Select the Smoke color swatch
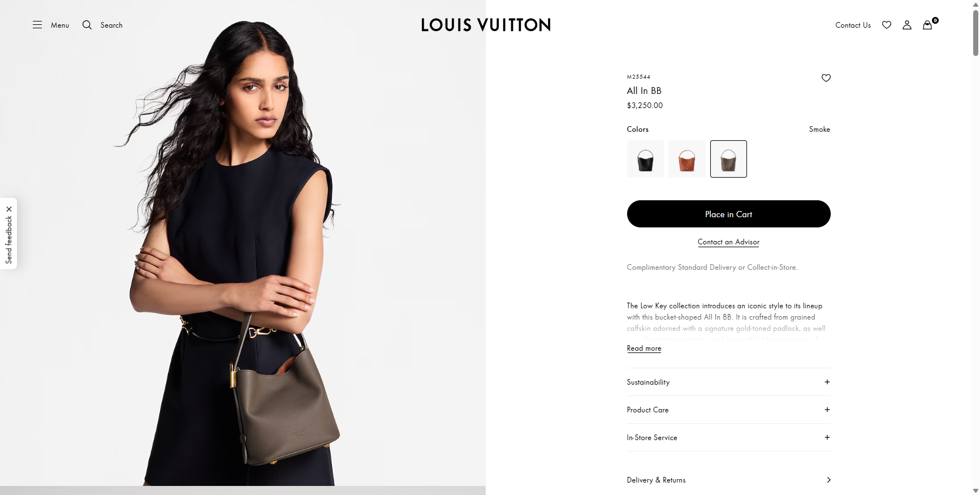This screenshot has width=980, height=495. pyautogui.click(x=728, y=159)
